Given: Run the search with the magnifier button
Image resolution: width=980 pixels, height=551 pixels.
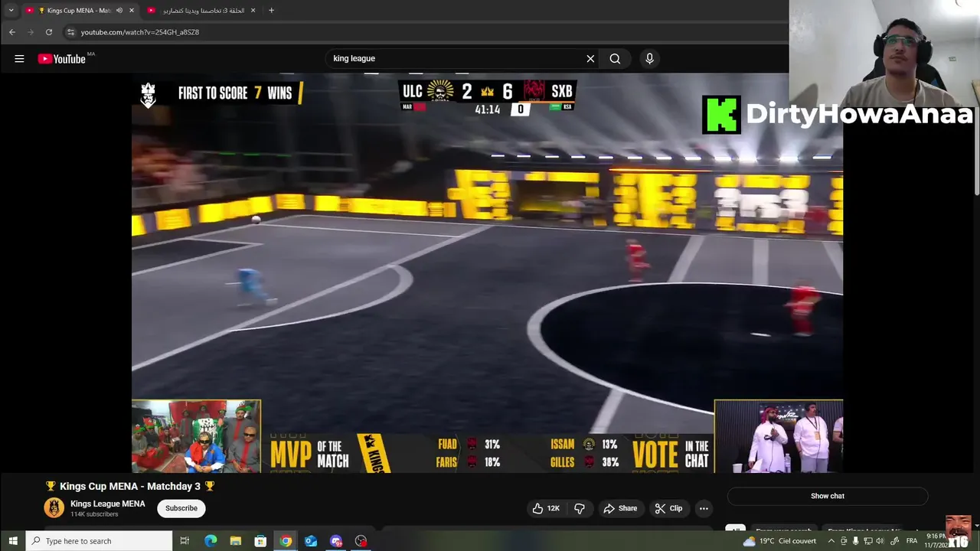Looking at the screenshot, I should pos(615,59).
